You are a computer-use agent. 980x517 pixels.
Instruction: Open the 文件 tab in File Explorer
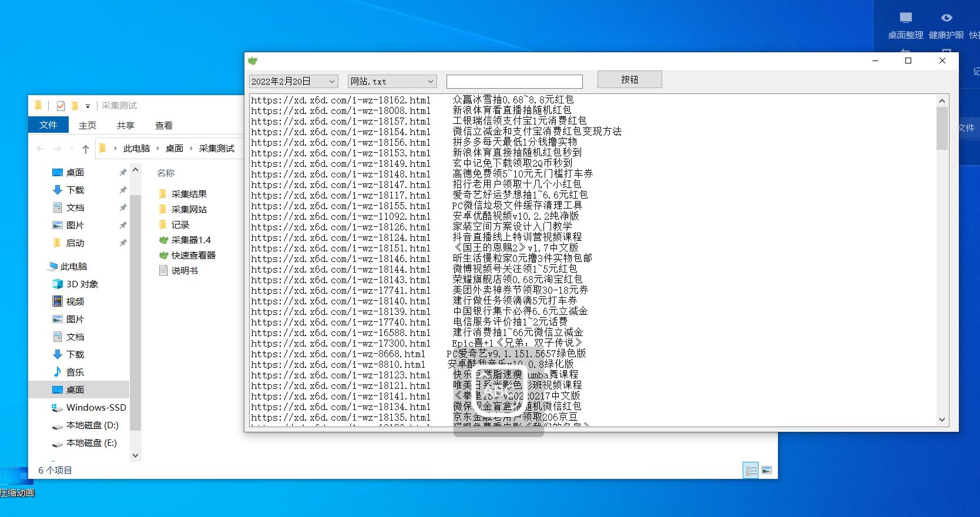(48, 125)
